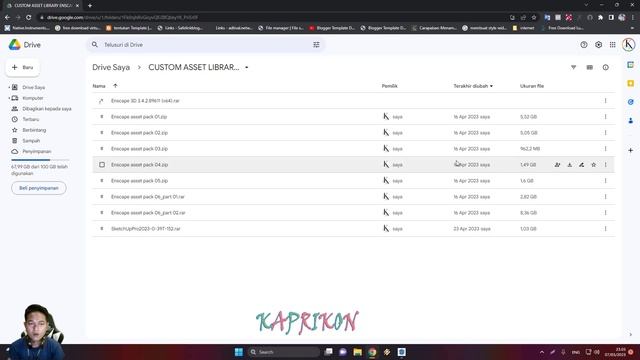Open CUSTOM ASSET LIBRAR... folder dropdown arrow
Screen dimensions: 640x360
247,67
